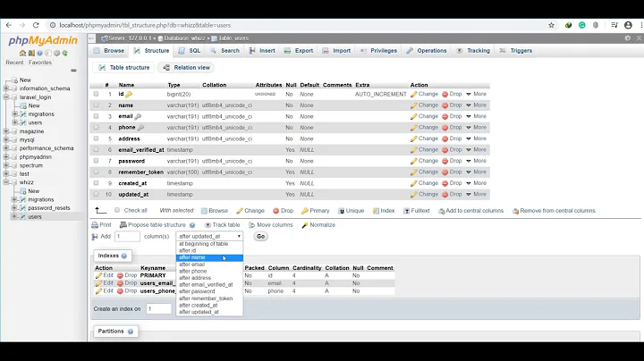This screenshot has height=361, width=644.
Task: Click the Drop icon for the email column
Action: tap(445, 116)
